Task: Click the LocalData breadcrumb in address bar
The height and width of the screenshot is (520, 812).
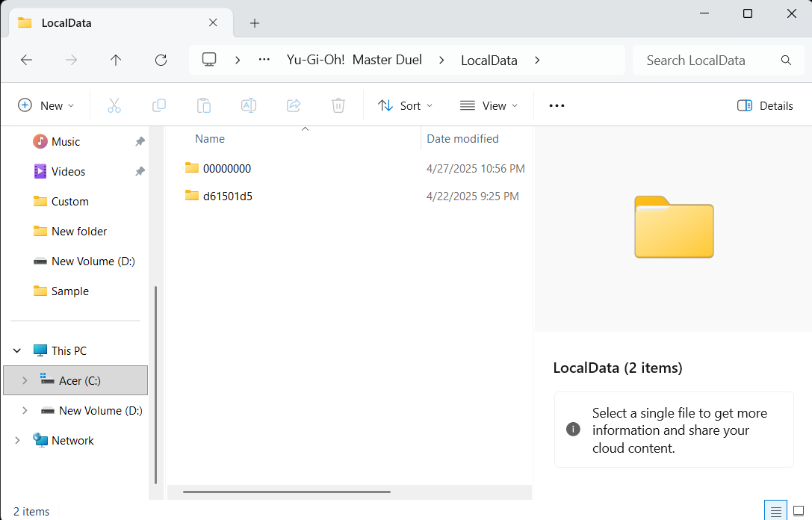Action: [489, 60]
